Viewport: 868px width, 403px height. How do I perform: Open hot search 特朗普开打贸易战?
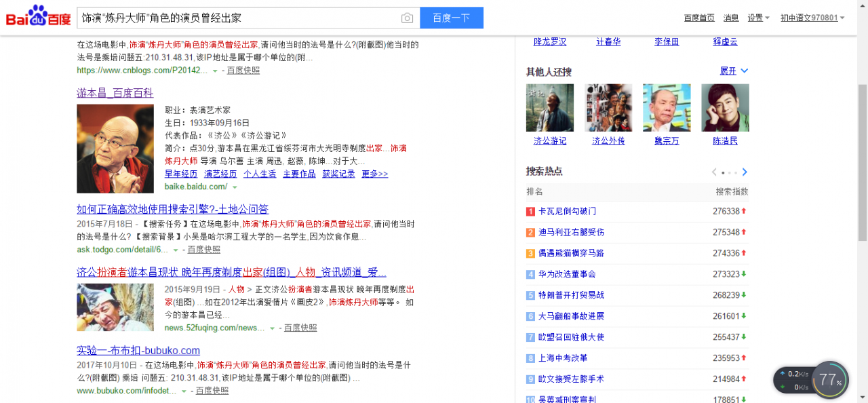pyautogui.click(x=571, y=295)
